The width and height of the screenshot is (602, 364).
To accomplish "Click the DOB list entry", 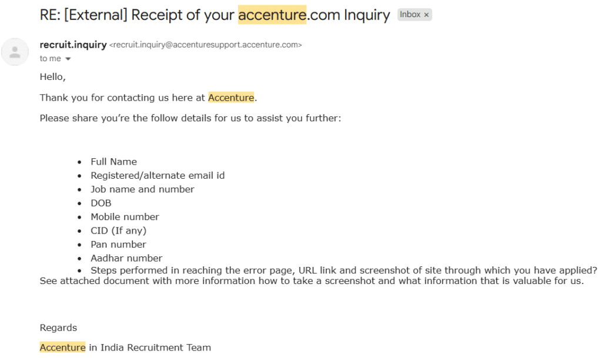I will tap(101, 202).
